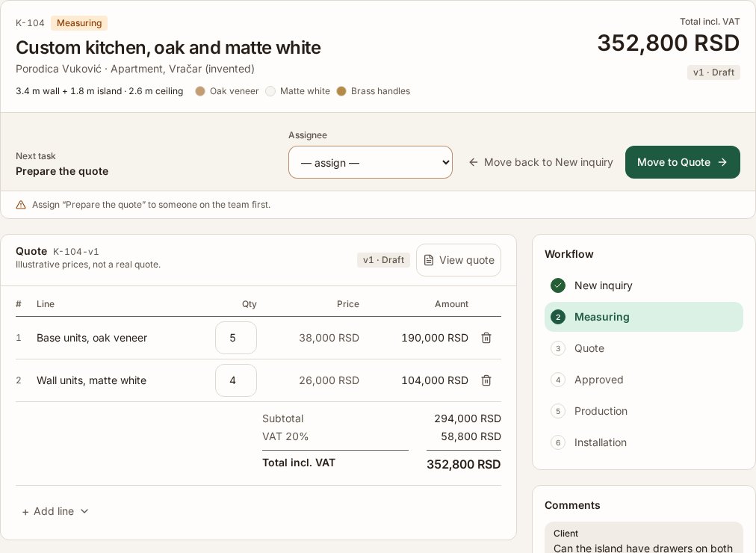This screenshot has width=756, height=553.
Task: Click the quote ID K-104-v1
Action: point(75,252)
